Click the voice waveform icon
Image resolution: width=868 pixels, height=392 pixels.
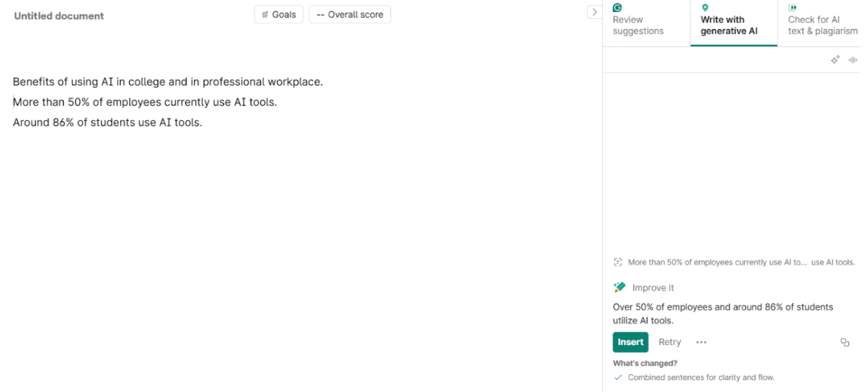[853, 60]
